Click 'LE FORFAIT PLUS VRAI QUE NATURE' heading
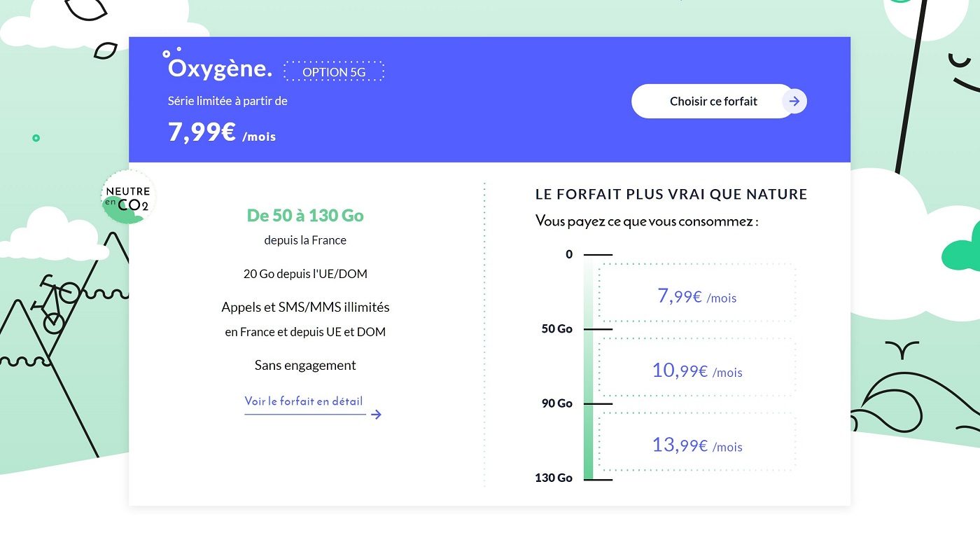 (671, 194)
